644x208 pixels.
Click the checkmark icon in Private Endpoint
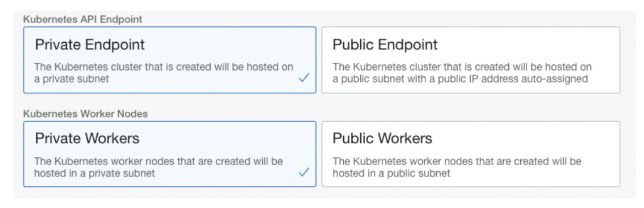303,79
